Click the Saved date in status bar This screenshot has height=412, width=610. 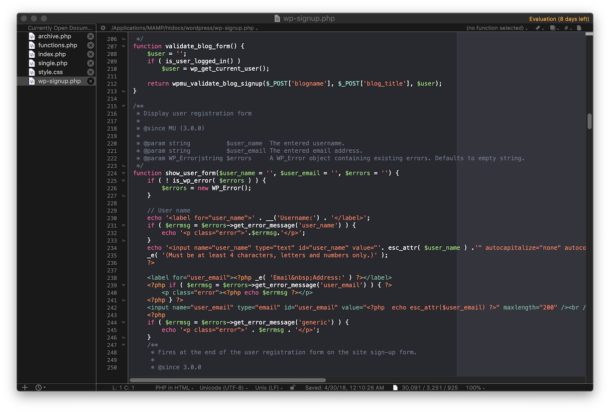pyautogui.click(x=344, y=388)
